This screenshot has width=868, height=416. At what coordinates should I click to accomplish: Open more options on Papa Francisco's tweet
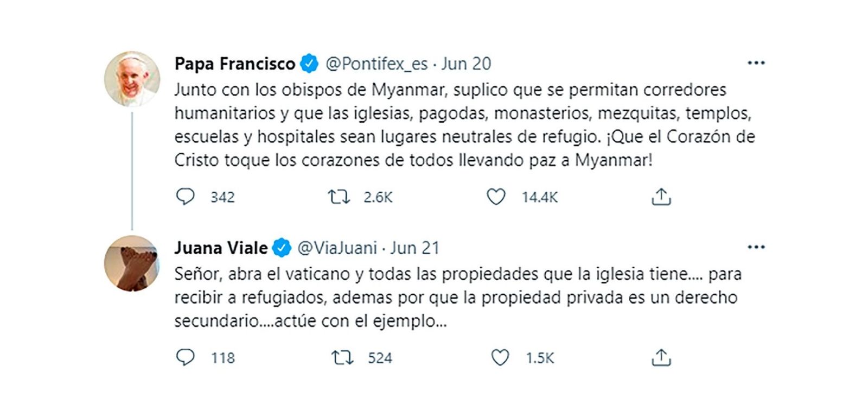pos(756,63)
